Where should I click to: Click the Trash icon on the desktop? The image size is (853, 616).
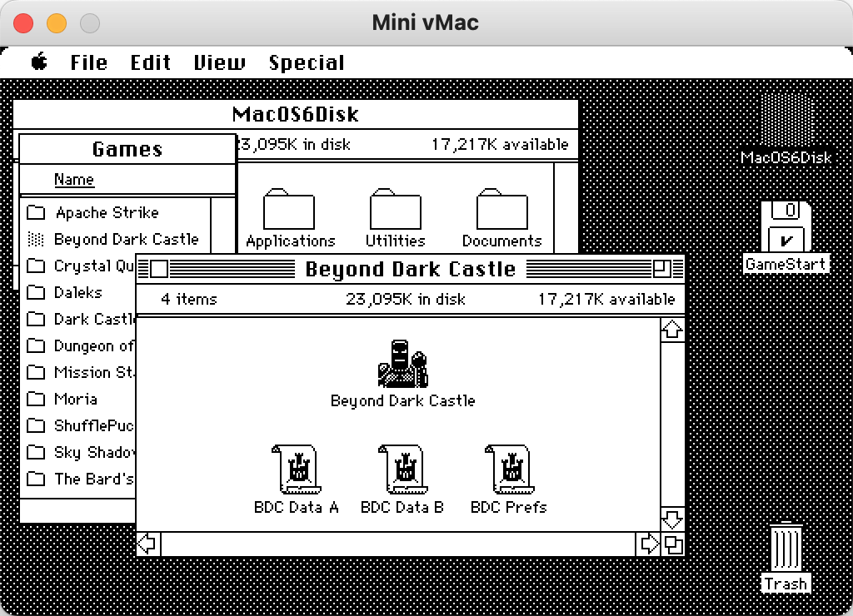click(786, 548)
